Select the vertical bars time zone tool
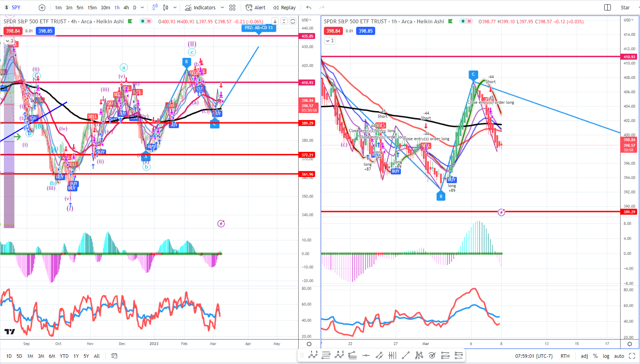Viewport: 640px width, 364px height. point(392,355)
